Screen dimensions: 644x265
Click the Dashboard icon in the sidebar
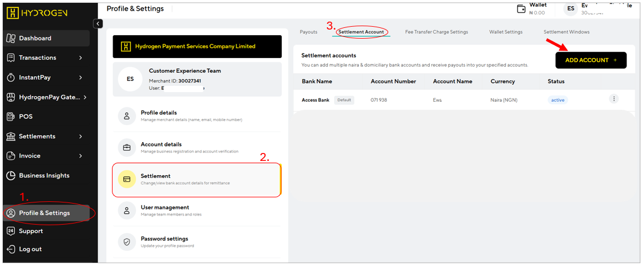[x=11, y=38]
